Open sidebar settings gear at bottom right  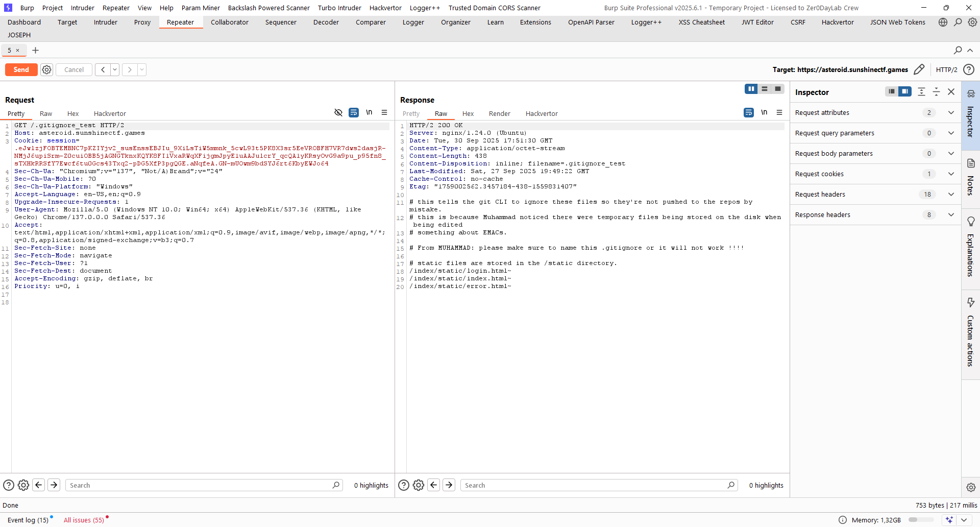pyautogui.click(x=971, y=487)
